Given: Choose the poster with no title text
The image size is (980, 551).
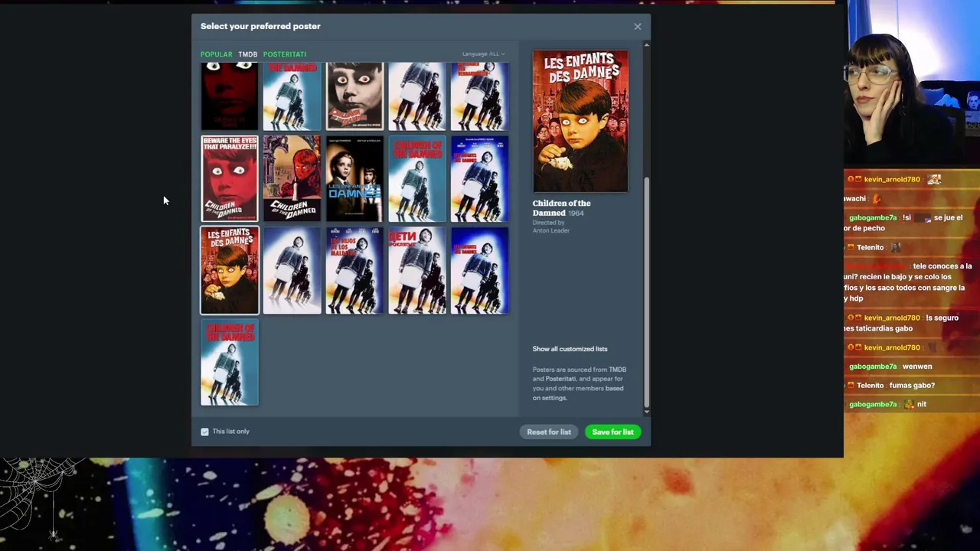Looking at the screenshot, I should click(292, 271).
